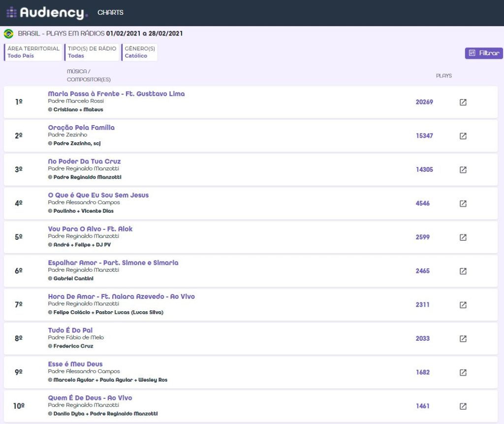Click the Quem É De Deus song title
Viewport: 504px width, 424px height.
pos(90,398)
